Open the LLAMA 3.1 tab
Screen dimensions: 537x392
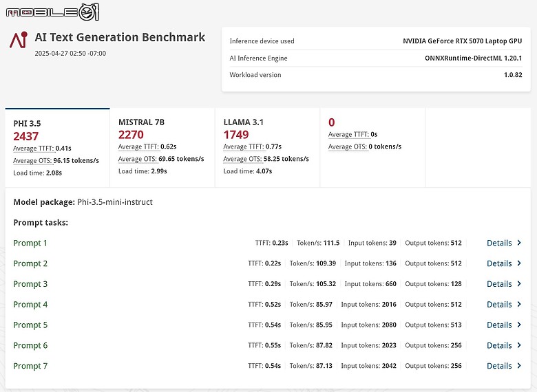pyautogui.click(x=268, y=148)
